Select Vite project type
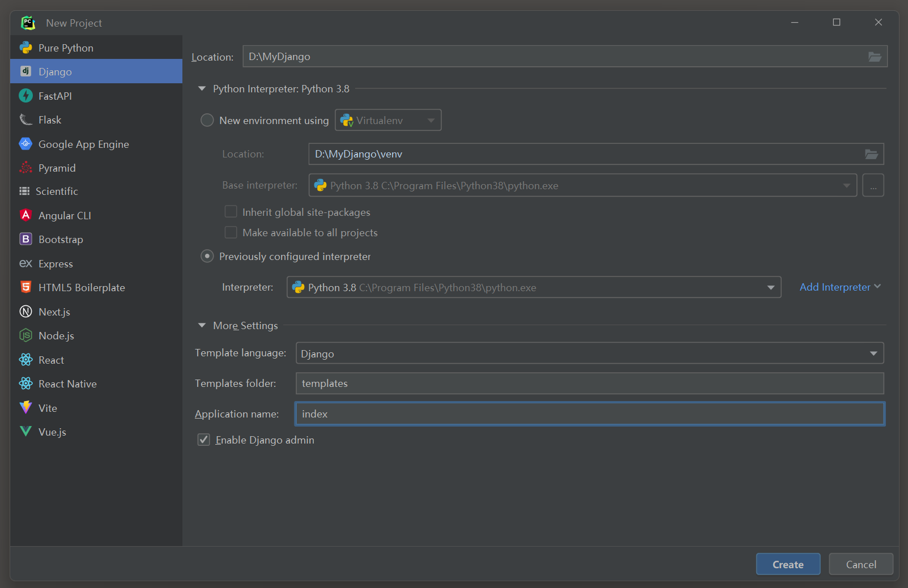This screenshot has width=908, height=588. 96,408
